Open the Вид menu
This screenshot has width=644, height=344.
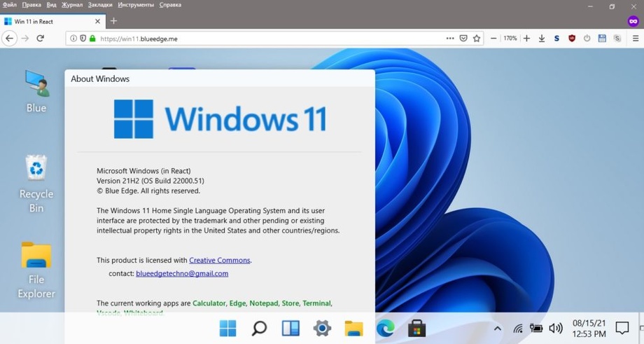51,5
